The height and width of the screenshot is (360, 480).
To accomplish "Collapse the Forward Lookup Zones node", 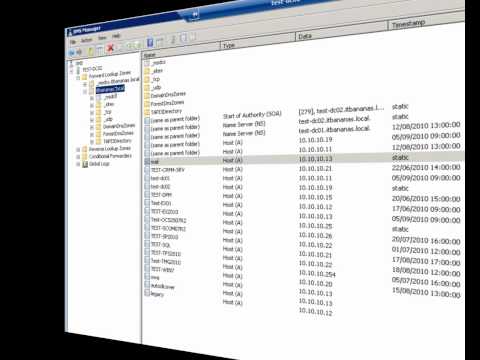I will 78,78.
